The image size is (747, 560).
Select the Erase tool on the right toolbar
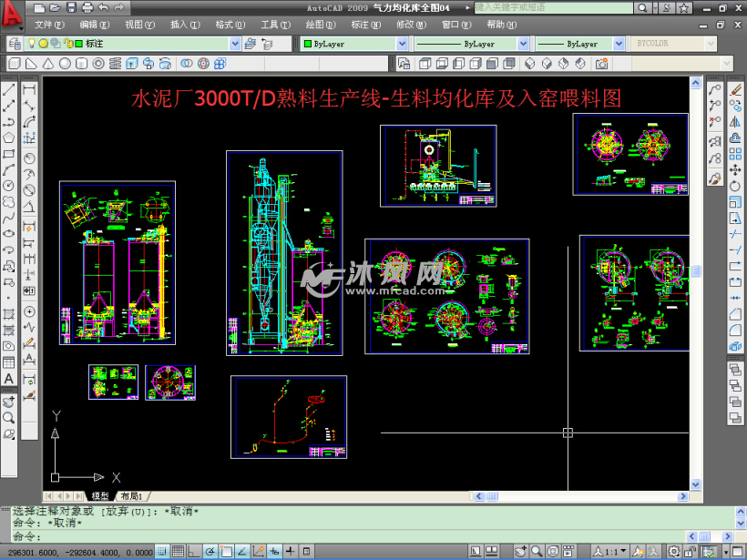[x=735, y=89]
